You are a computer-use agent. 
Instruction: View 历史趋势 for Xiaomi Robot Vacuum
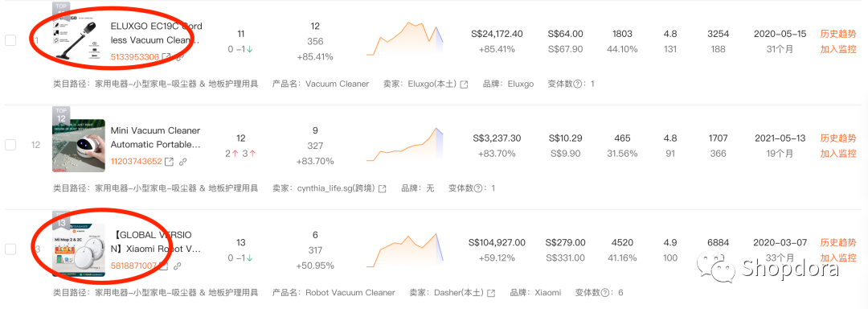click(x=838, y=242)
